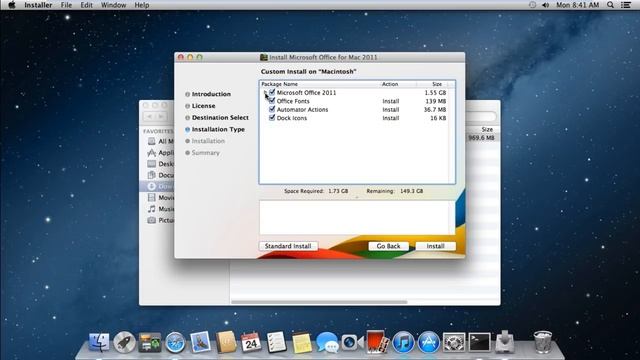Click the Installation Type step label
The width and height of the screenshot is (640, 360).
pyautogui.click(x=218, y=129)
